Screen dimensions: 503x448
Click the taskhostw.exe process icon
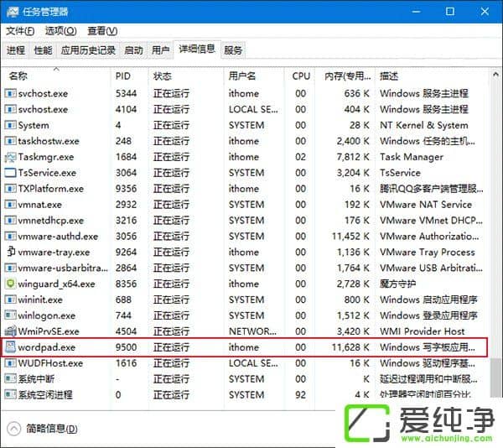click(x=10, y=141)
